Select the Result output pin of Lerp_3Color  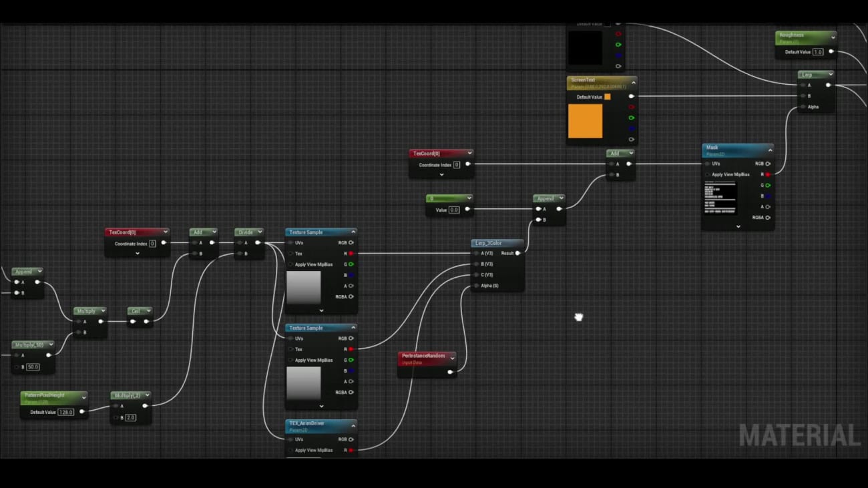[x=517, y=253]
